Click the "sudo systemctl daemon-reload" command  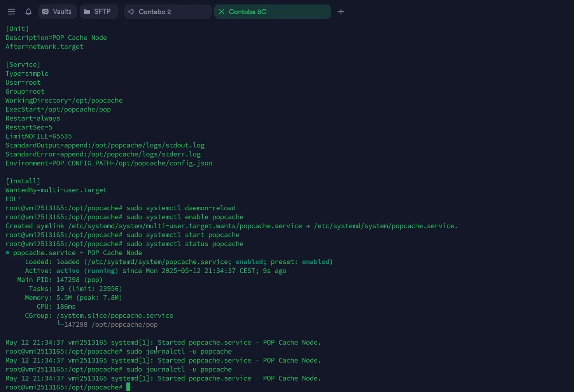point(181,208)
